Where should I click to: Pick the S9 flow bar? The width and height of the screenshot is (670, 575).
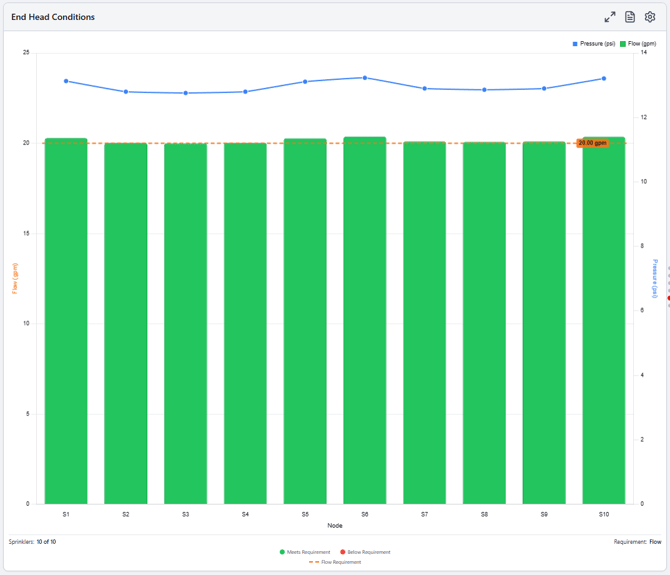pyautogui.click(x=544, y=323)
